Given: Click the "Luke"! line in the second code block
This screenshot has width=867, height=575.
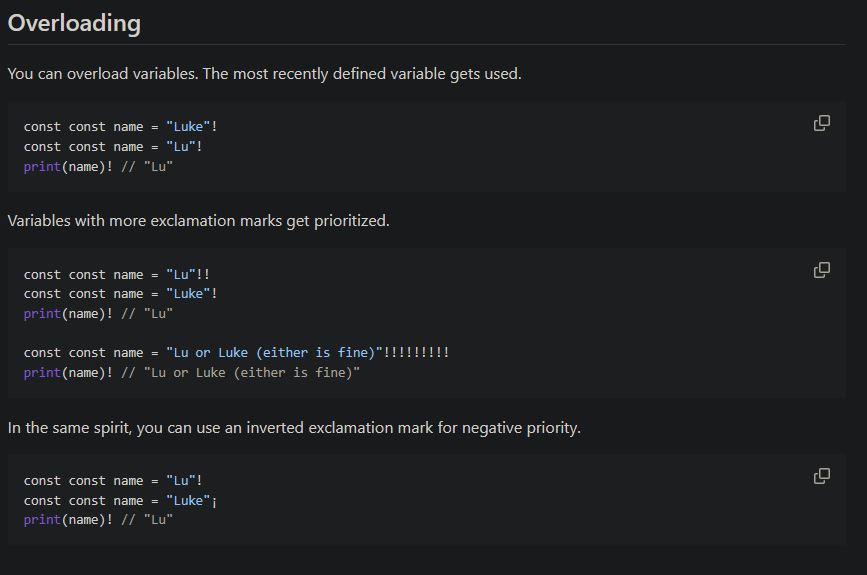Looking at the screenshot, I should coord(120,294).
